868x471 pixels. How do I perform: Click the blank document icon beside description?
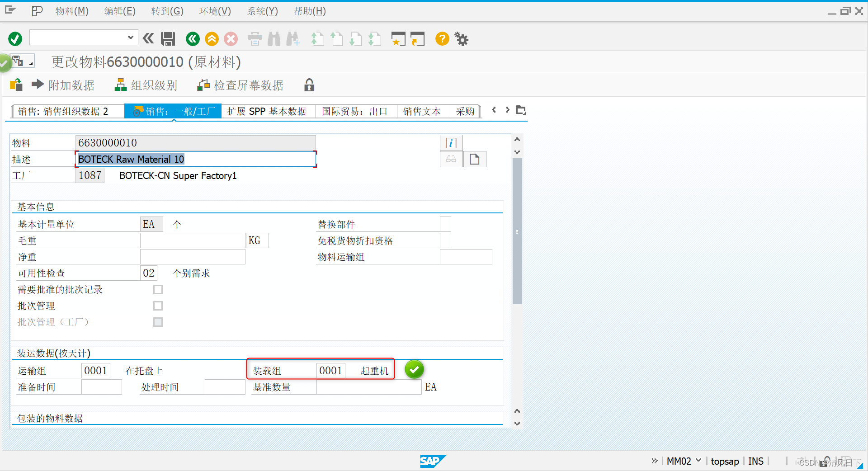(474, 159)
